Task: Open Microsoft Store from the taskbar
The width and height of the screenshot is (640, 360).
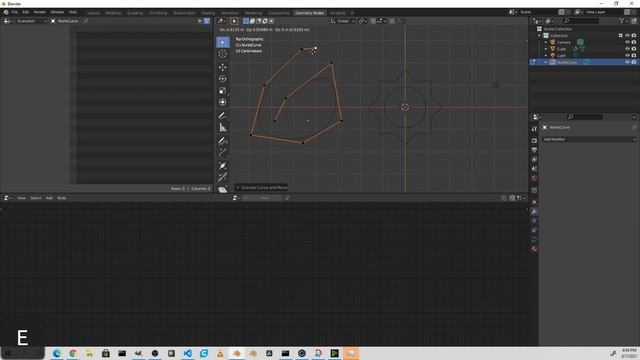Action: click(106, 353)
